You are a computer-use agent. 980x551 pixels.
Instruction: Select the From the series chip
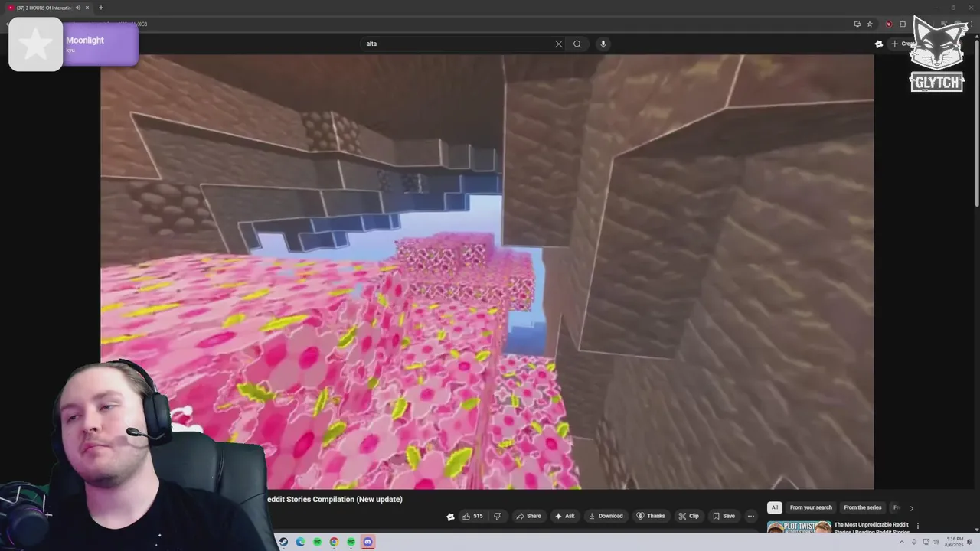[x=862, y=507]
